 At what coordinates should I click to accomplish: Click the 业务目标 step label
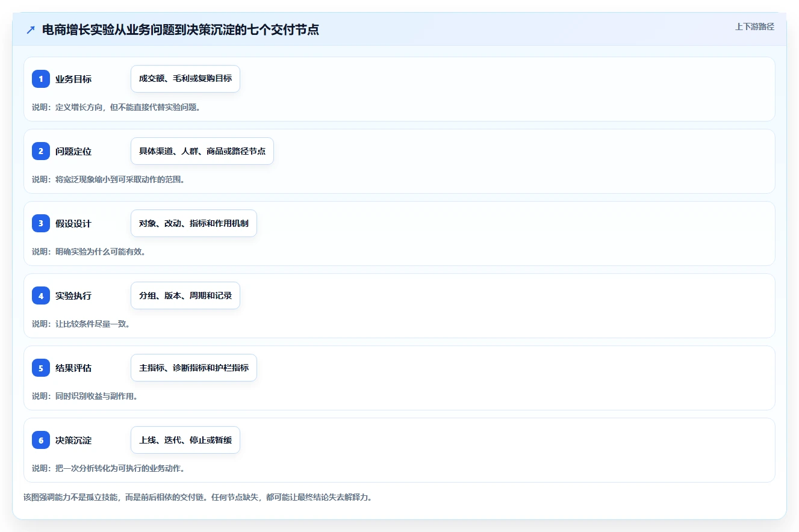73,79
